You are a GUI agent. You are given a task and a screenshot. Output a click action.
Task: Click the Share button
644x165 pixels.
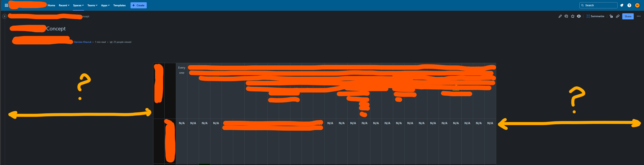[628, 16]
